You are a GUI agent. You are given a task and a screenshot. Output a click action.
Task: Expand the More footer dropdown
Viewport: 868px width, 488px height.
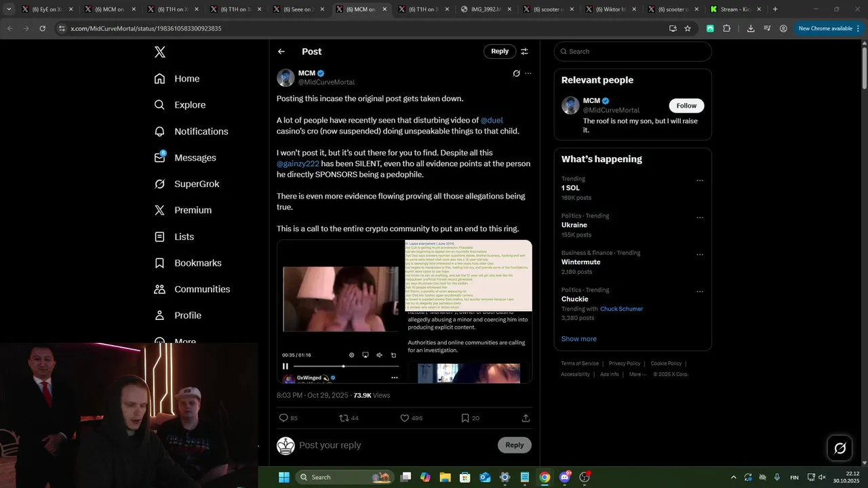(x=637, y=374)
